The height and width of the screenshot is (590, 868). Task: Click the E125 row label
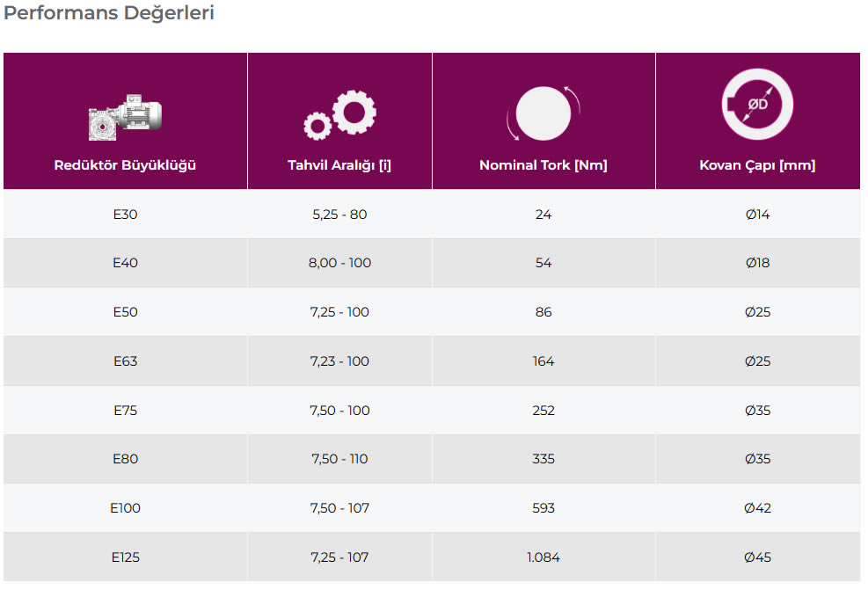tap(125, 557)
